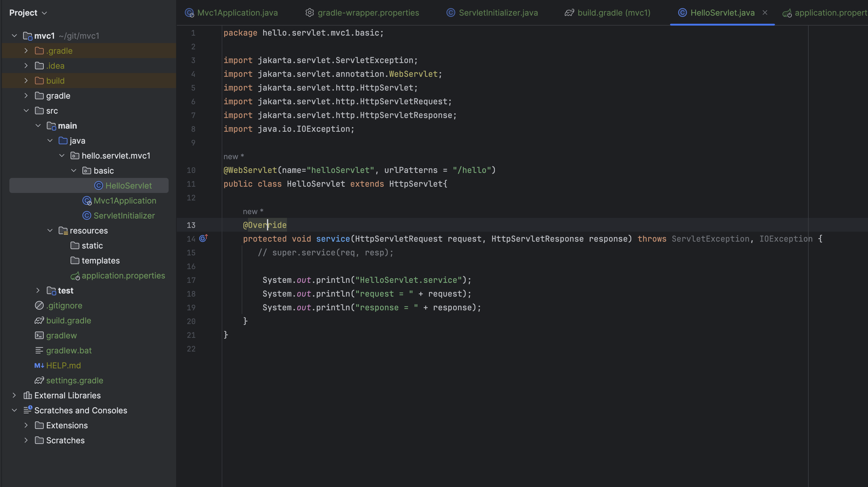The image size is (868, 487).
Task: Open the Project view dropdown
Action: tap(28, 13)
